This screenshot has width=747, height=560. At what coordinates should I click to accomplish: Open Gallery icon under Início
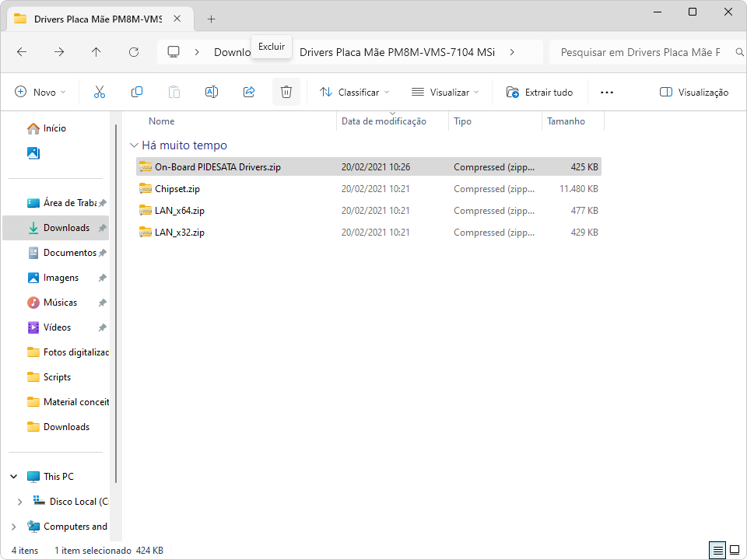[33, 153]
